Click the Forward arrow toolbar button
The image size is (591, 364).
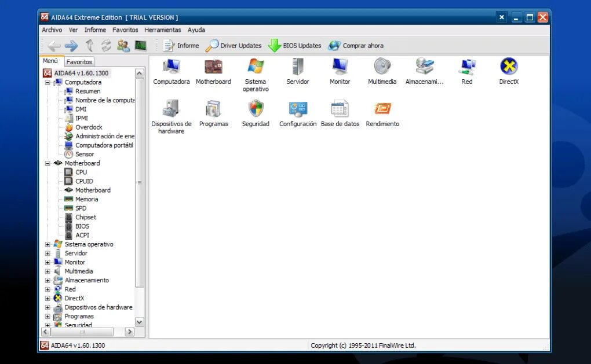[71, 46]
